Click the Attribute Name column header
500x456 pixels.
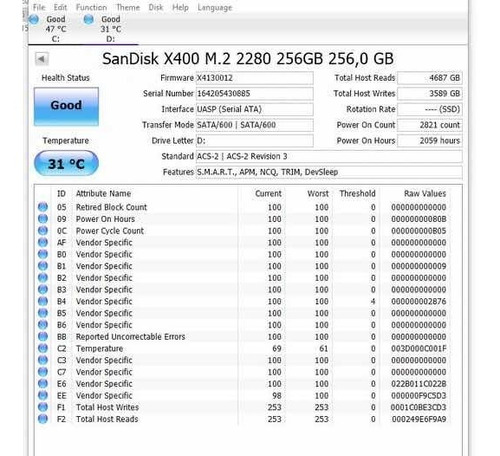coord(103,193)
